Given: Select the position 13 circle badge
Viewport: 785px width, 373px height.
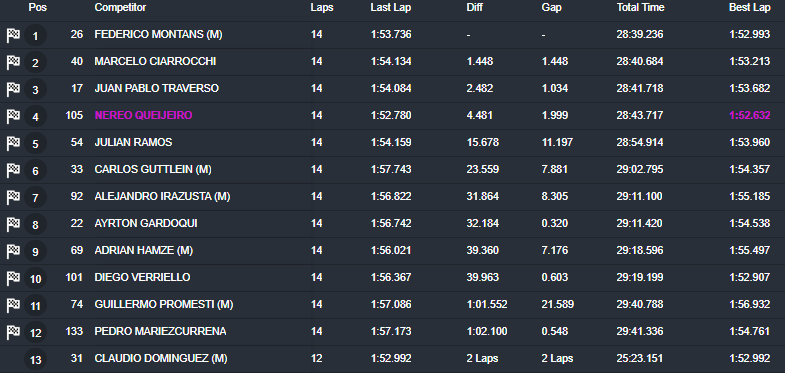Looking at the screenshot, I should point(36,359).
